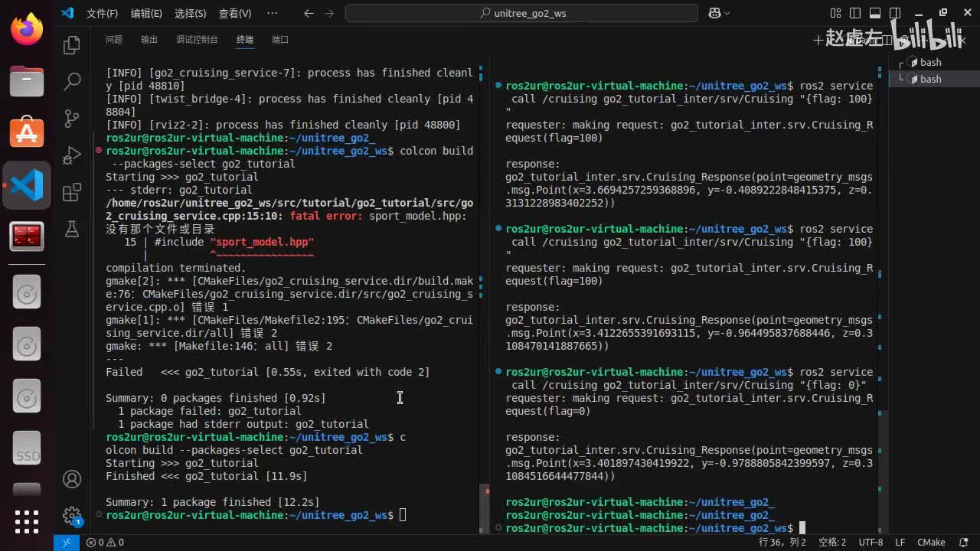The width and height of the screenshot is (980, 551).
Task: Toggle the bottom panel layout button
Action: point(875,13)
